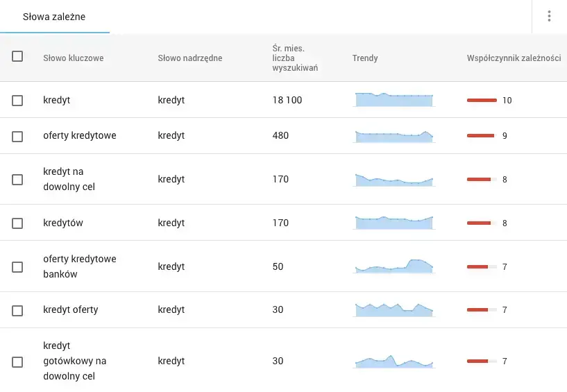
Task: Click the Trendy column header
Action: [365, 58]
